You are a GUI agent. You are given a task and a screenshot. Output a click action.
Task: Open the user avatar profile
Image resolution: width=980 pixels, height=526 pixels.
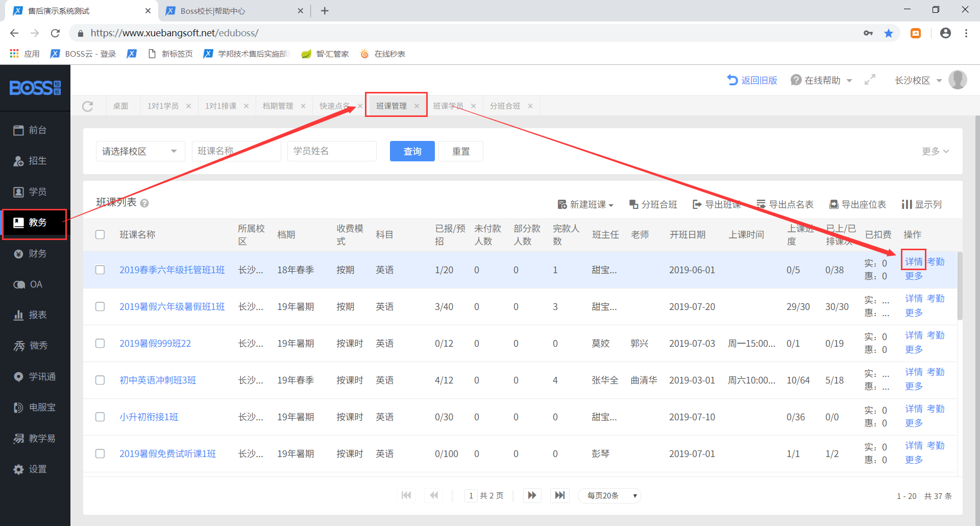coord(957,80)
